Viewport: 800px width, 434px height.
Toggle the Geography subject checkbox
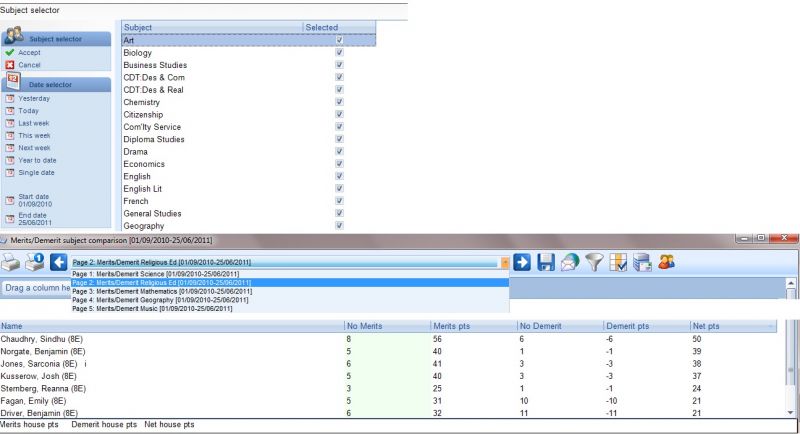pyautogui.click(x=339, y=225)
